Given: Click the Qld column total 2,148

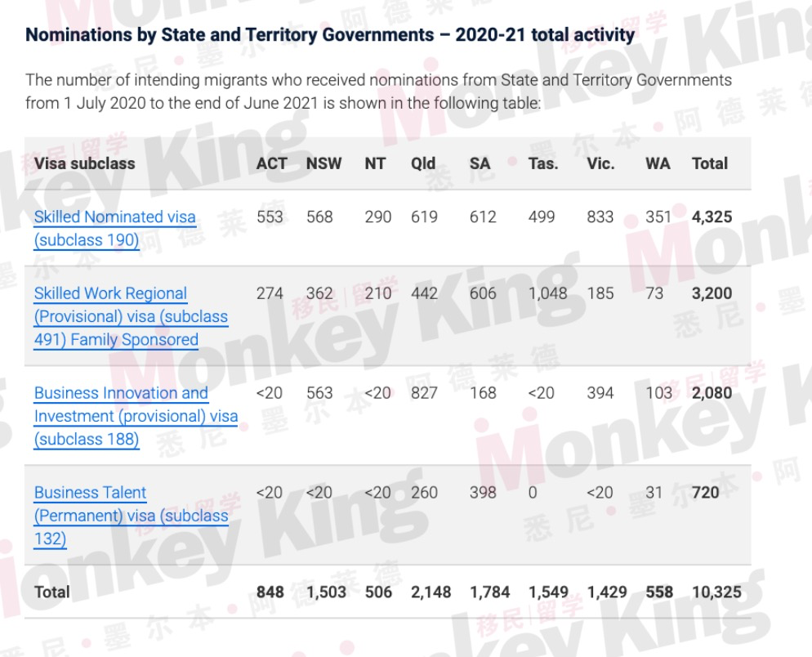Looking at the screenshot, I should coord(431,592).
